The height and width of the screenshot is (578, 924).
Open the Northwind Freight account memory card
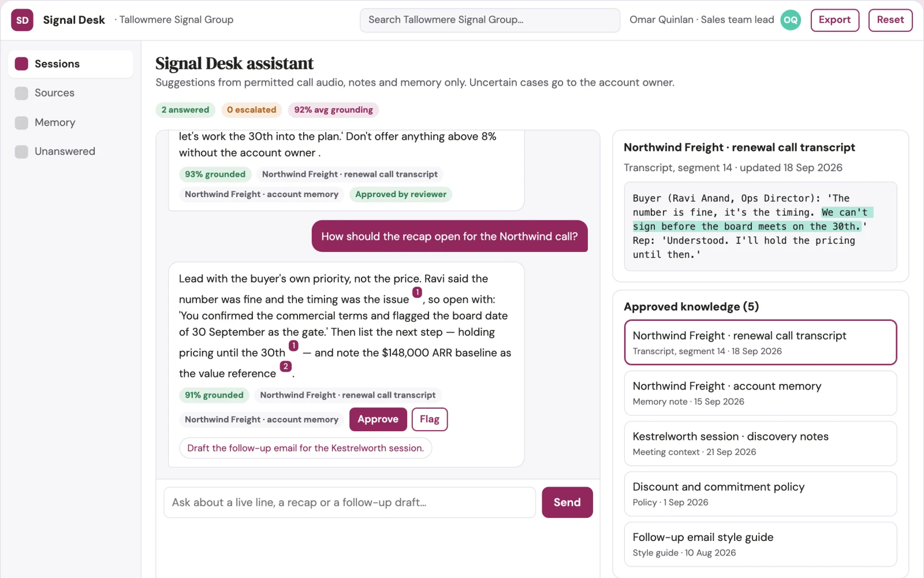click(760, 393)
